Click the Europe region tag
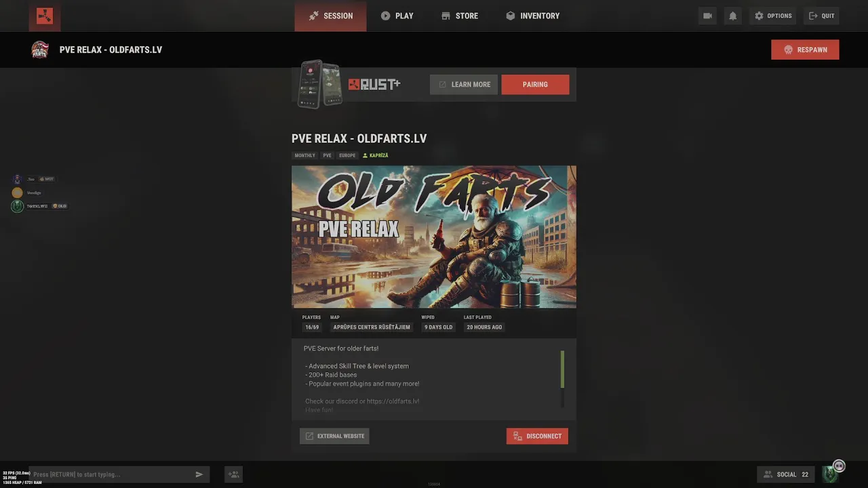This screenshot has height=488, width=868. tap(347, 155)
